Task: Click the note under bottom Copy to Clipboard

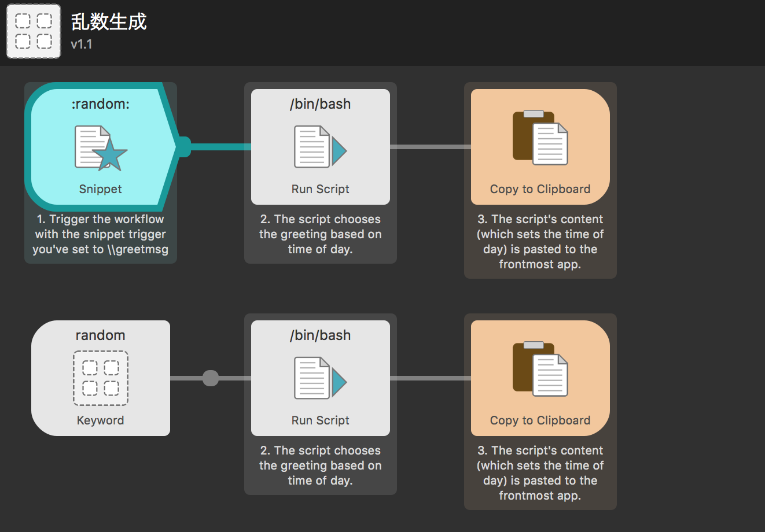Action: click(540, 473)
